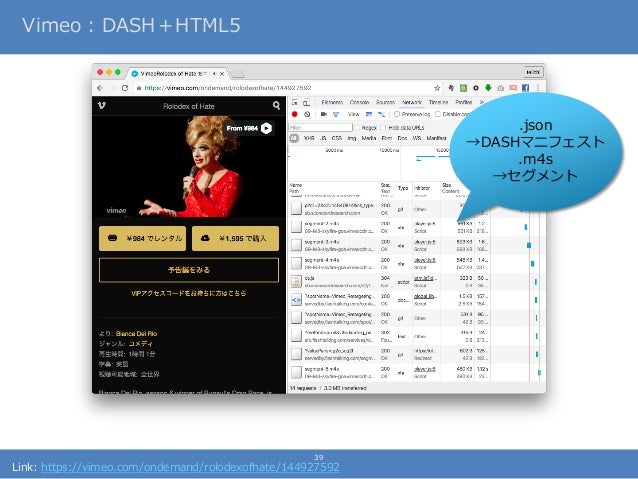Open Chrome's three-dot menu

pyautogui.click(x=537, y=88)
